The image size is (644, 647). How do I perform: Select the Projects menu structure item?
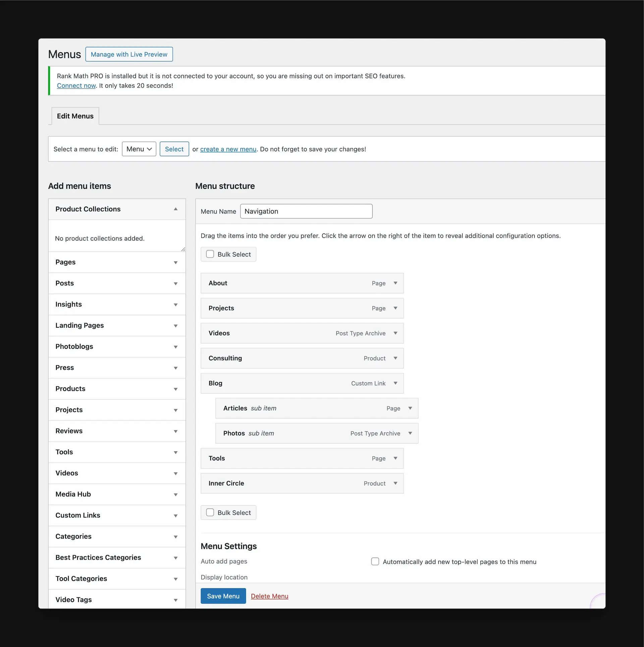(302, 308)
